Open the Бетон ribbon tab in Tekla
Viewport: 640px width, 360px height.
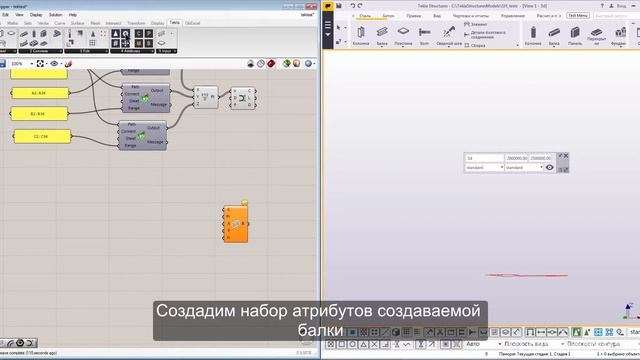[x=388, y=16]
